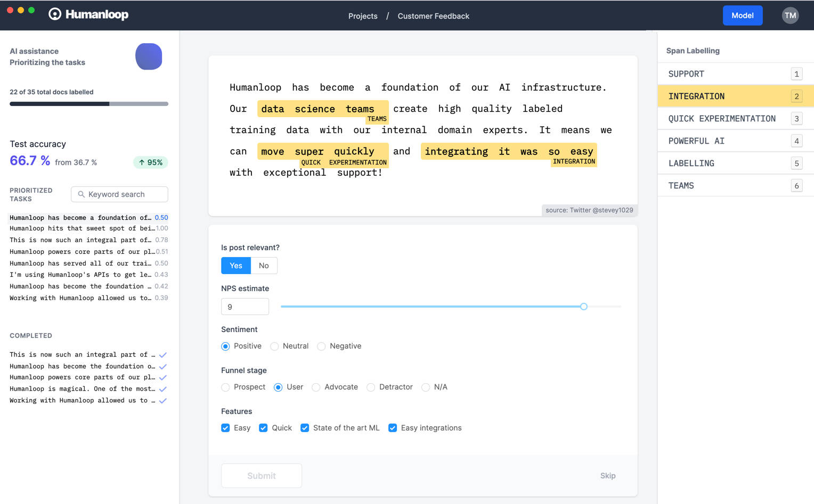Click the Model button
This screenshot has width=814, height=504.
click(x=743, y=15)
